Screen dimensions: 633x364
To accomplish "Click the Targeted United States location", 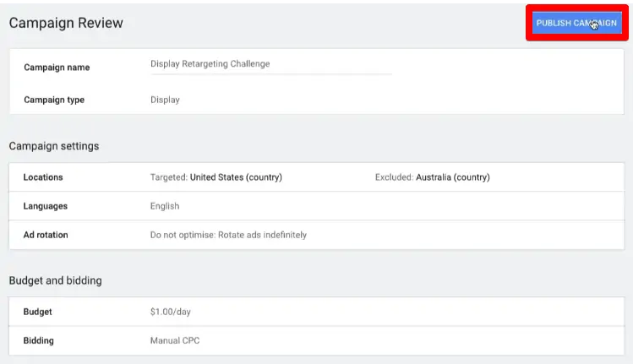I will coord(216,177).
